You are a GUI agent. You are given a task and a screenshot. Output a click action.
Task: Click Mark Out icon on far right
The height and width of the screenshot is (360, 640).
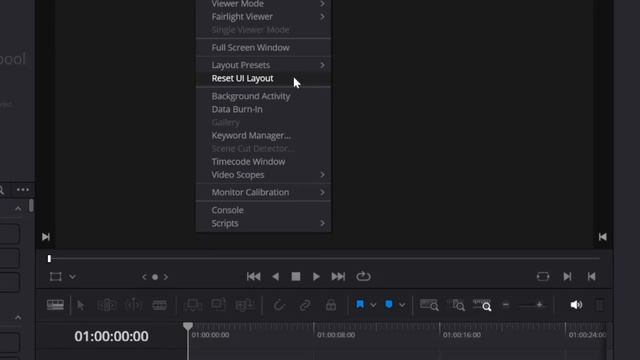(591, 276)
